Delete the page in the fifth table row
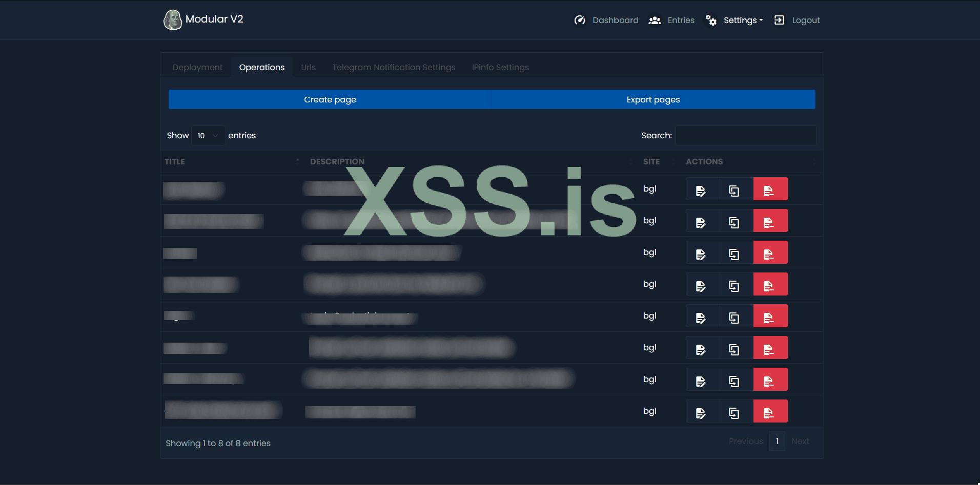Viewport: 980px width, 485px height. point(770,316)
